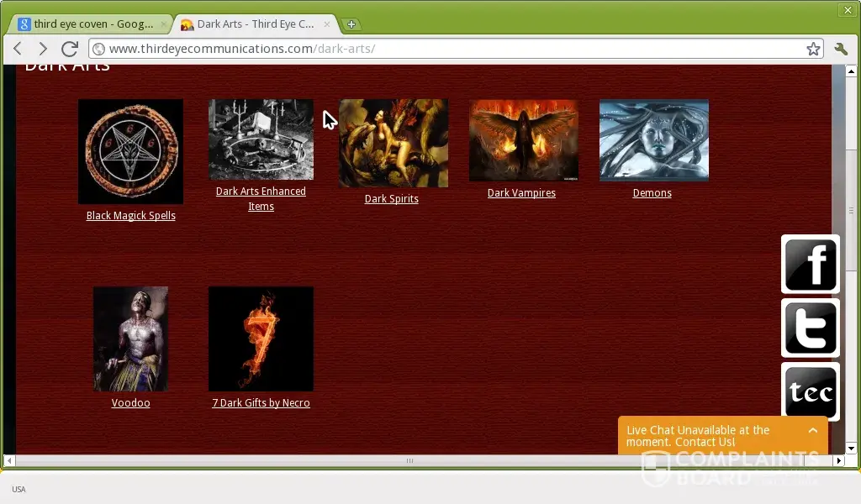This screenshot has width=861, height=504.
Task: Open the wrench settings menu
Action: [x=841, y=49]
